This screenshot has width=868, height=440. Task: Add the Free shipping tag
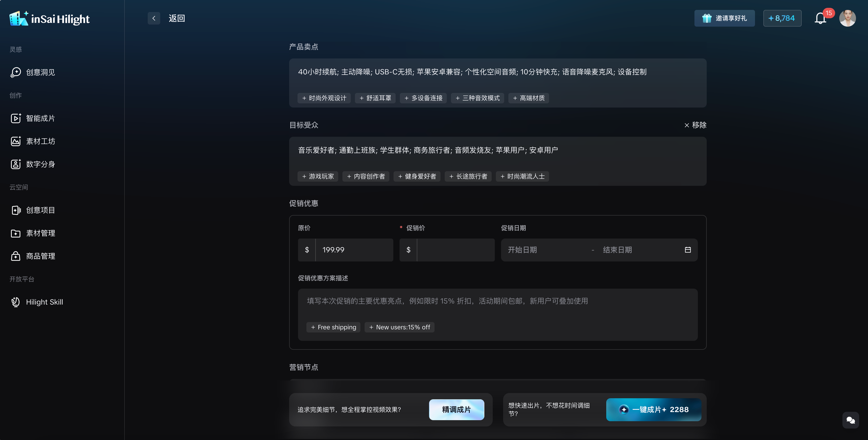[333, 328]
